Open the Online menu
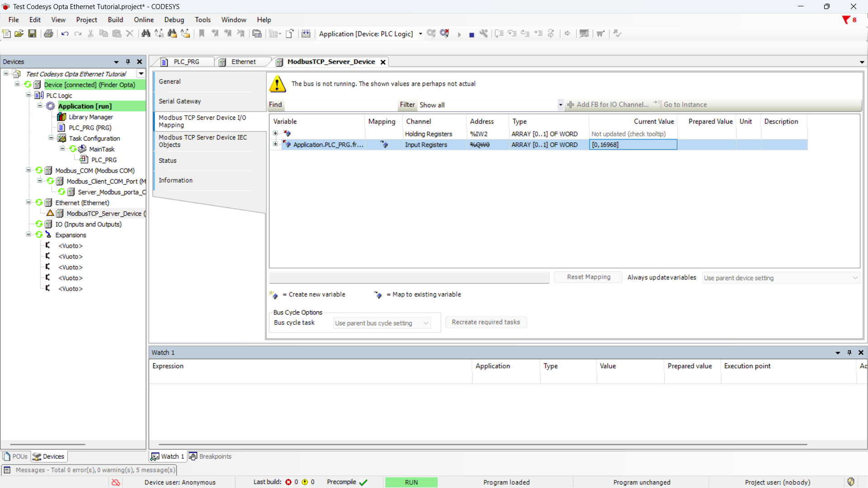 (143, 20)
